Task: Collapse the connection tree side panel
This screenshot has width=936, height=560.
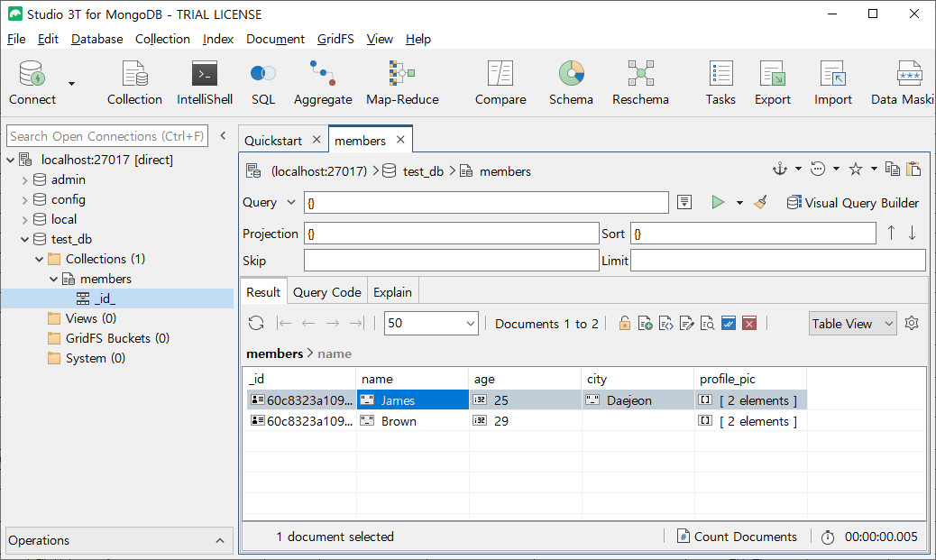Action: pos(224,135)
